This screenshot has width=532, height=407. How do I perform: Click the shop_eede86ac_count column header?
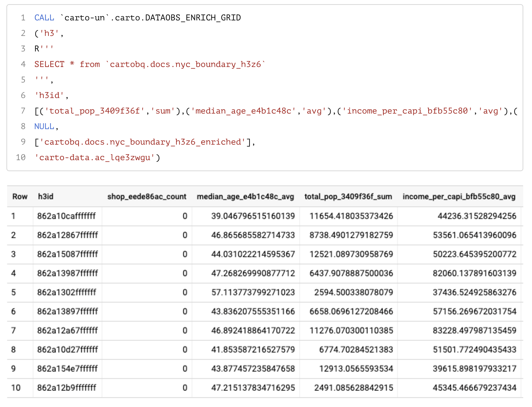147,196
